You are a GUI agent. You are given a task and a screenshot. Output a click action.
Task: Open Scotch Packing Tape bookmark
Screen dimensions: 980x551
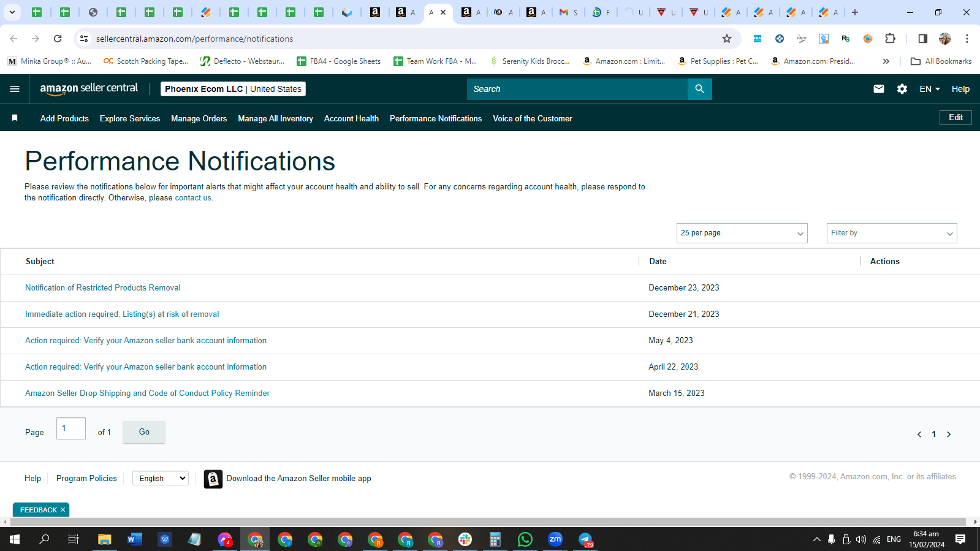[146, 61]
